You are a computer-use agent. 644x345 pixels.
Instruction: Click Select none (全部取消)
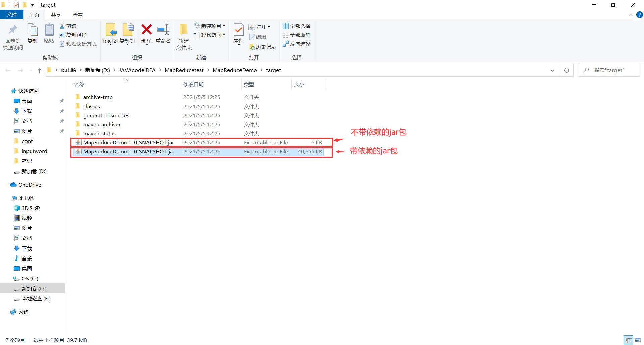[x=297, y=35]
